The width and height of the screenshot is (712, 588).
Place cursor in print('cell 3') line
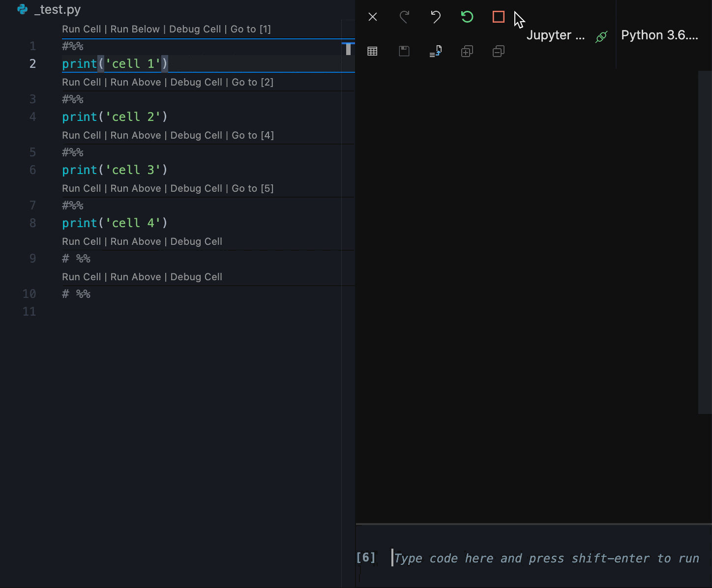(x=115, y=170)
